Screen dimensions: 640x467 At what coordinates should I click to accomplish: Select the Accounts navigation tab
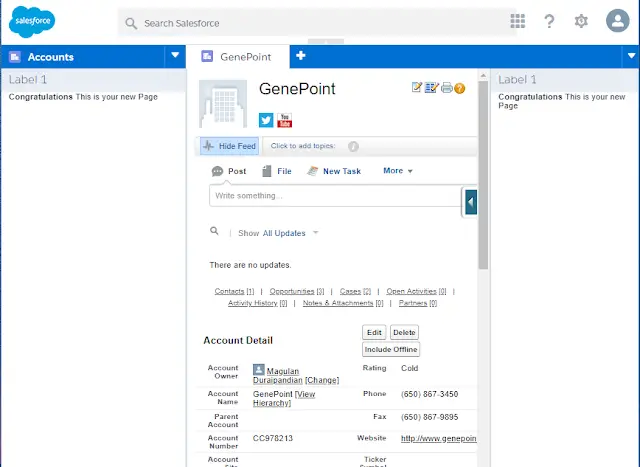coord(83,57)
